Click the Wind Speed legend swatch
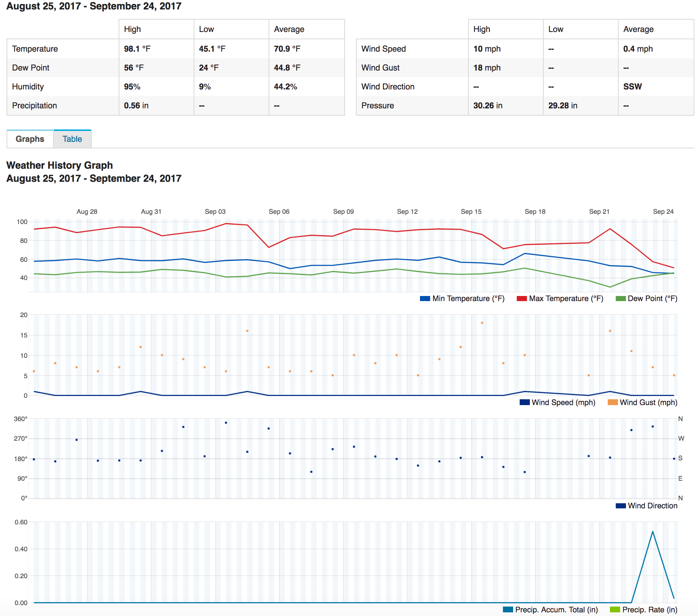This screenshot has width=698, height=616. [525, 402]
